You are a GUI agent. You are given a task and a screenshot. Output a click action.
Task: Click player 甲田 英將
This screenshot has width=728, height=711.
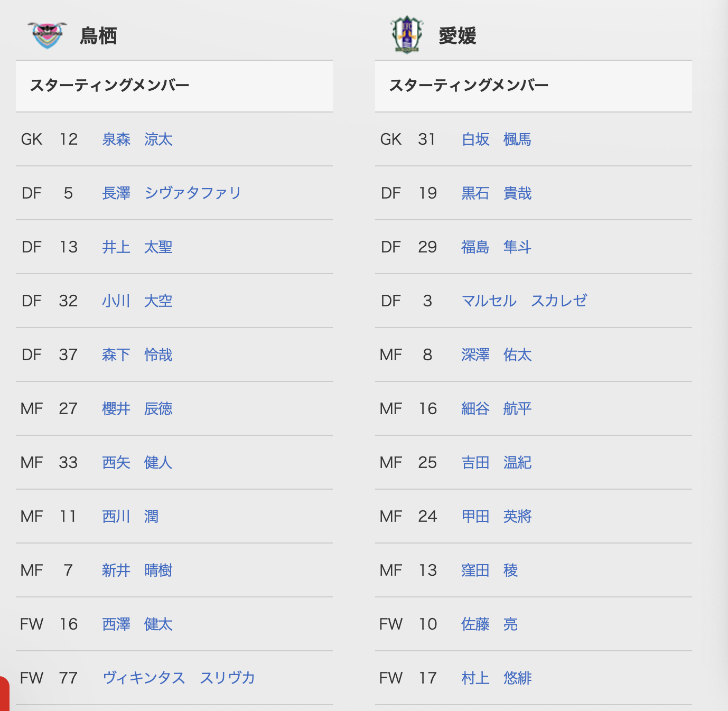(497, 517)
